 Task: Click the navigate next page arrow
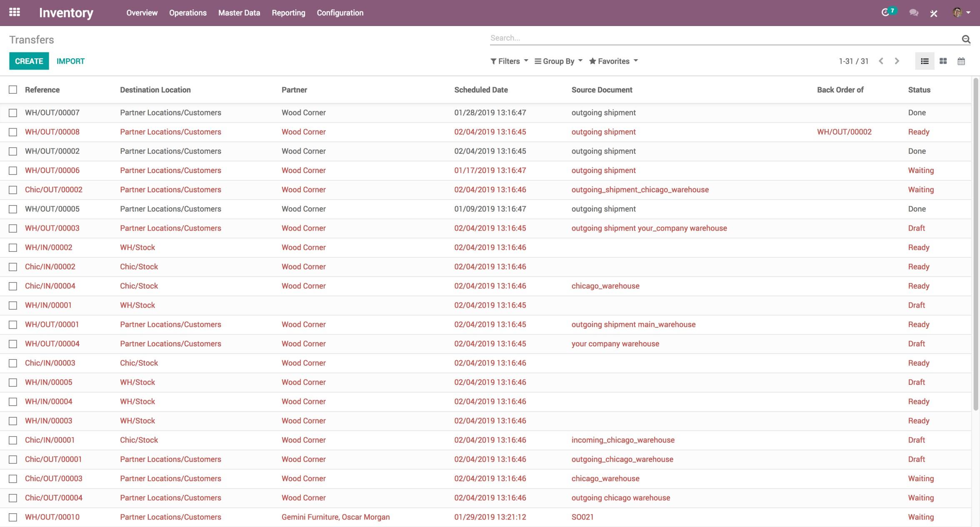896,61
